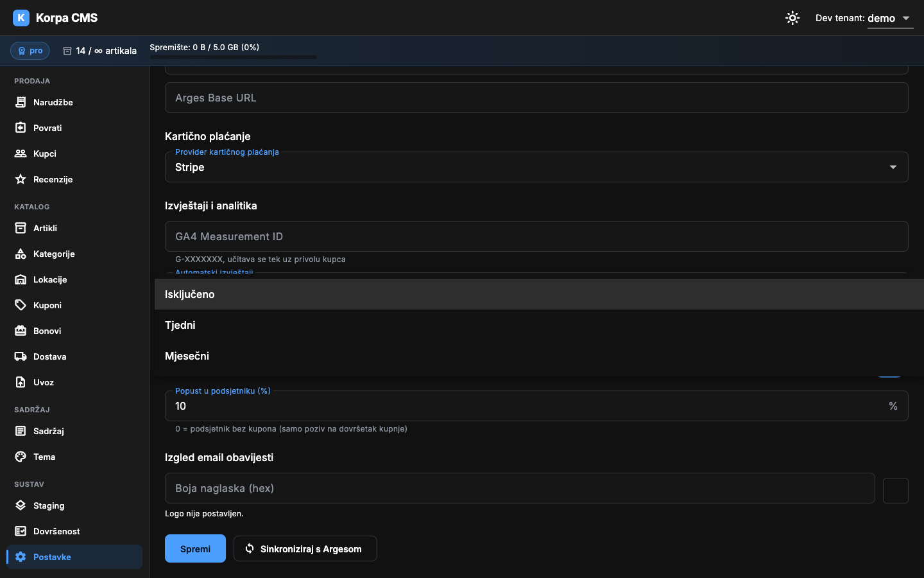
Task: Choose the Mjesečni report option
Action: click(539, 356)
